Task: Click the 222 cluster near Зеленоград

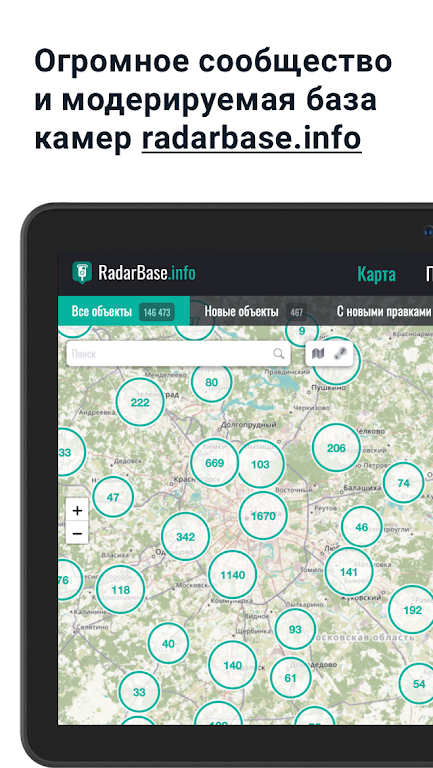Action: (140, 402)
